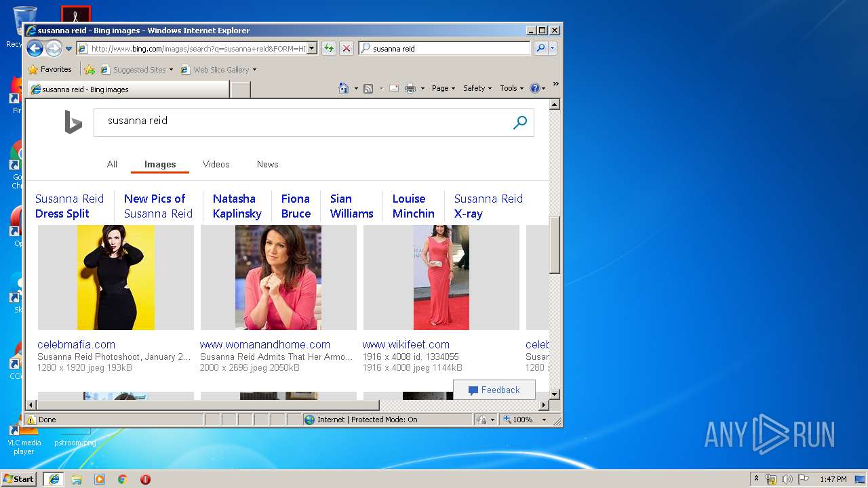Viewport: 868px width, 488px height.
Task: Click the horizontal scrollbar left arrow
Action: (31, 405)
